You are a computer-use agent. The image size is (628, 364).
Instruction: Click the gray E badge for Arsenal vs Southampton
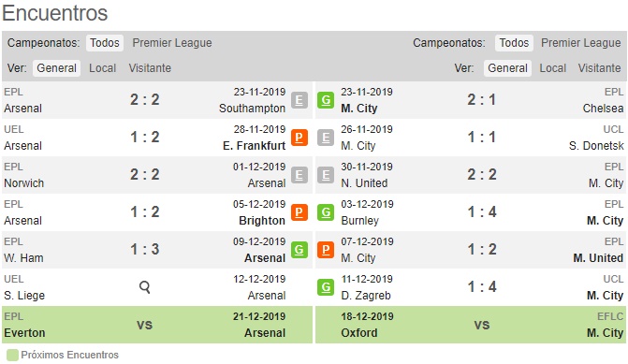point(299,100)
